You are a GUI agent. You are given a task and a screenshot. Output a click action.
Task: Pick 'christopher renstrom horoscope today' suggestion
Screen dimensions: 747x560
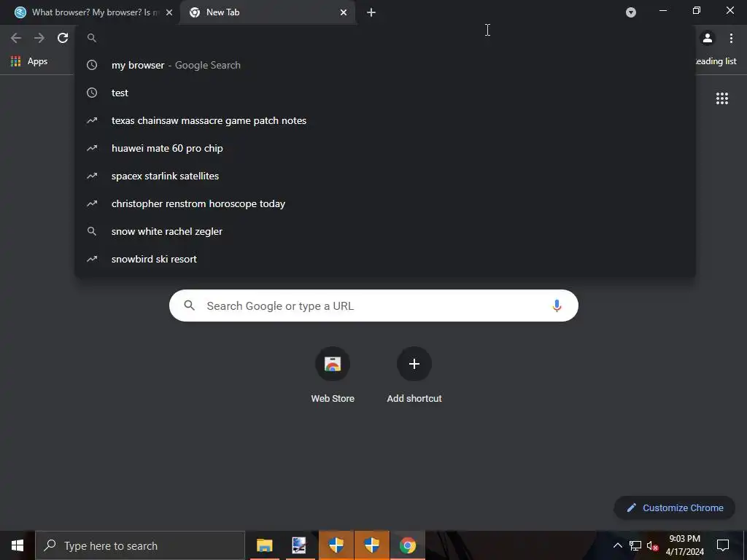click(x=385, y=203)
